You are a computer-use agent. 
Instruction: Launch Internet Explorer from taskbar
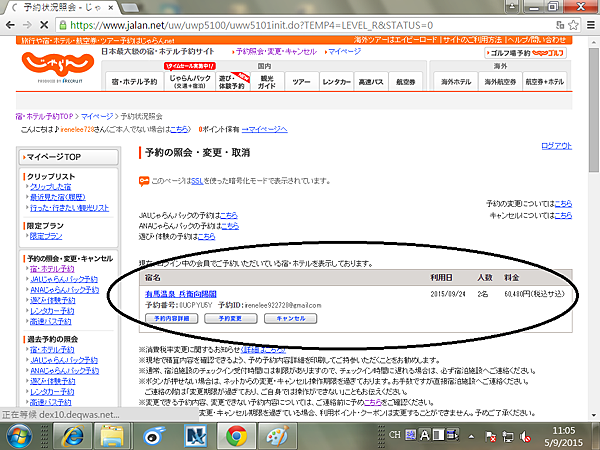pos(73,436)
